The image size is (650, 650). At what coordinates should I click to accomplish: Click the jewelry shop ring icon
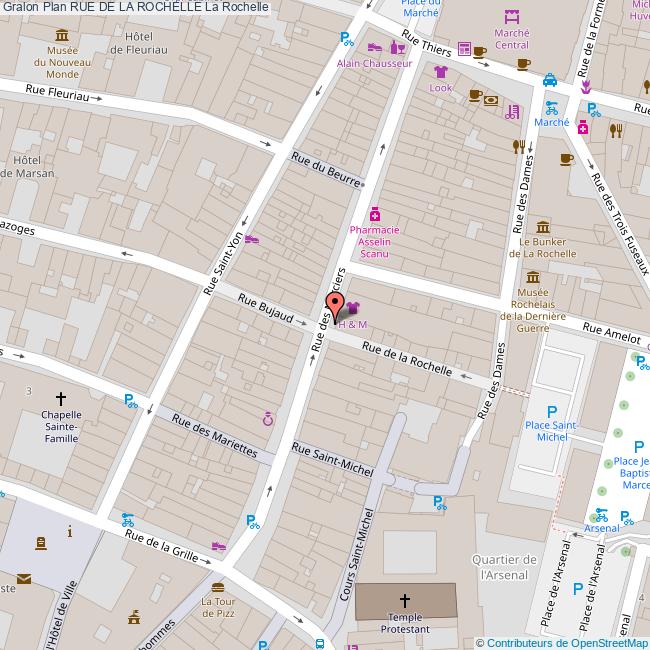(267, 417)
